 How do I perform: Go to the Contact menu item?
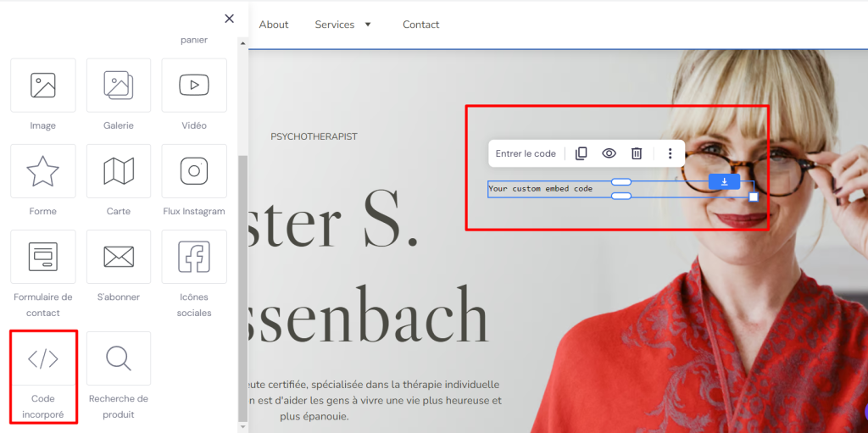click(x=420, y=25)
